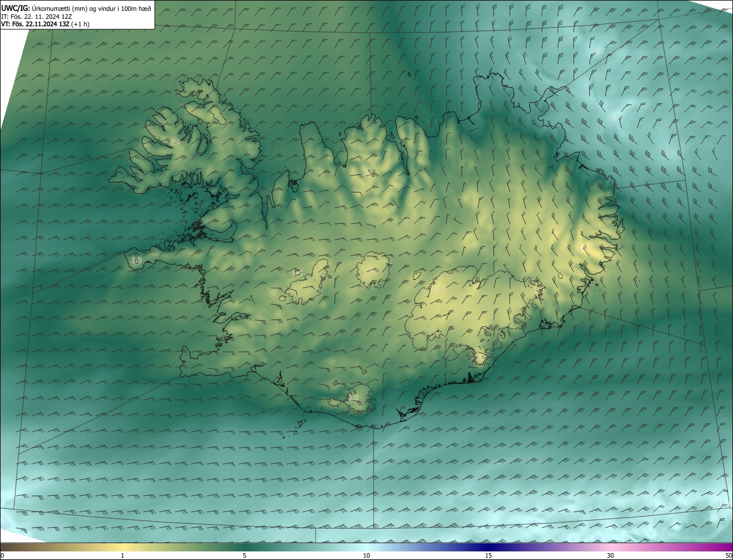Click the '1' label on the colorbar
The width and height of the screenshot is (733, 560).
click(x=123, y=555)
